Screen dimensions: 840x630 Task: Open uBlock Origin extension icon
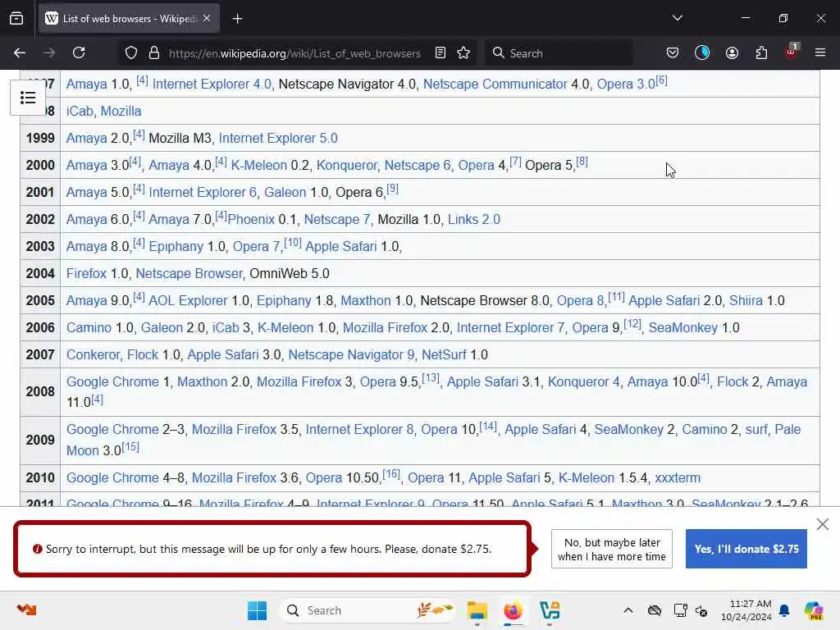[x=792, y=52]
